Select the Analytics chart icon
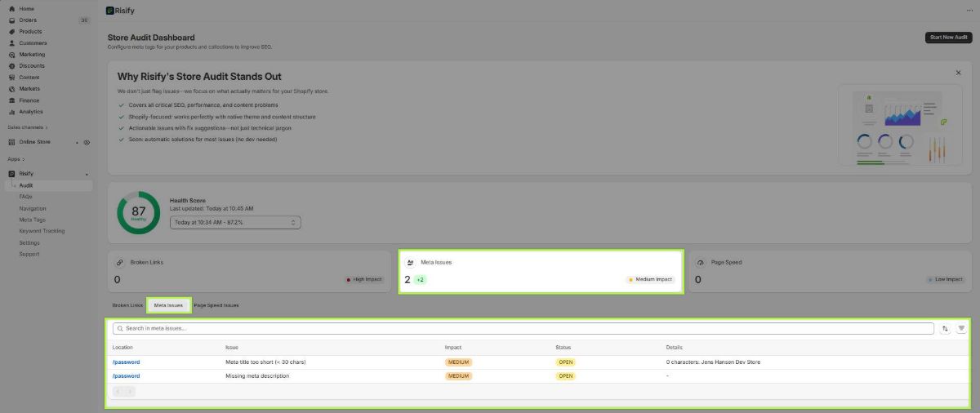Viewport: 980px width, 413px height. tap(12, 112)
